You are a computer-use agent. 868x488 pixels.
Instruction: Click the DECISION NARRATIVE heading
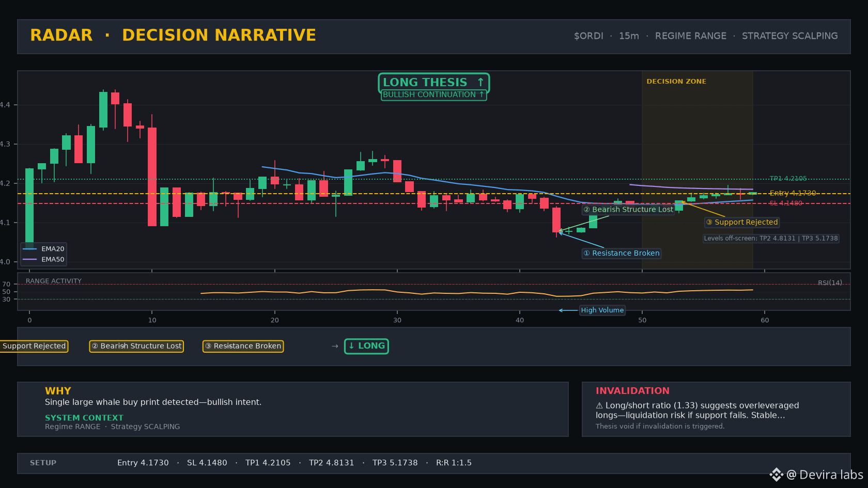(219, 35)
